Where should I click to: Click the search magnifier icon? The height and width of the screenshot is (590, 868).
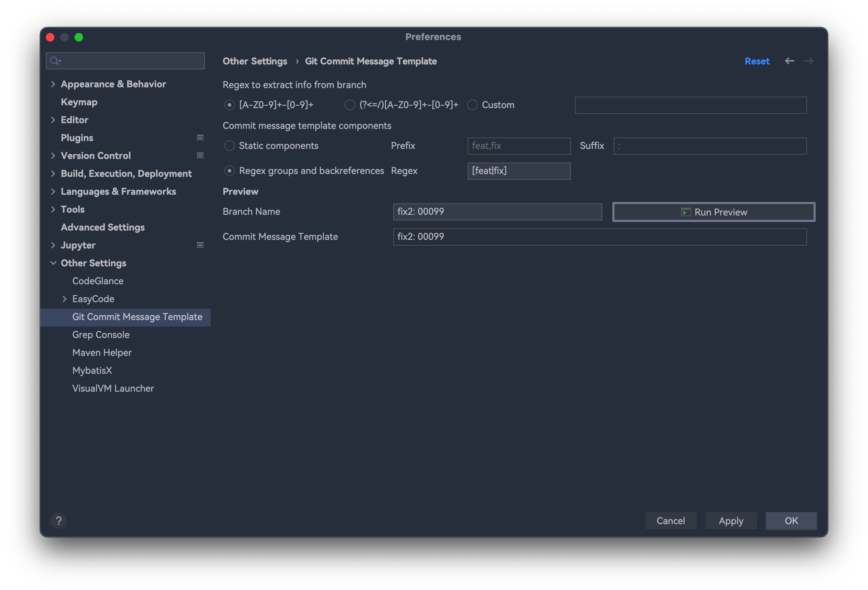pos(55,61)
